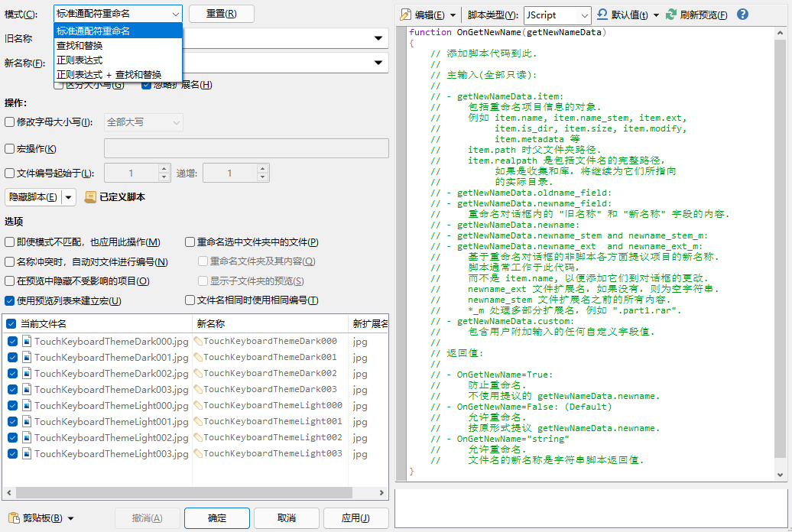This screenshot has width=792, height=532.
Task: Uncheck the current filename header checkbox
Action: click(11, 324)
